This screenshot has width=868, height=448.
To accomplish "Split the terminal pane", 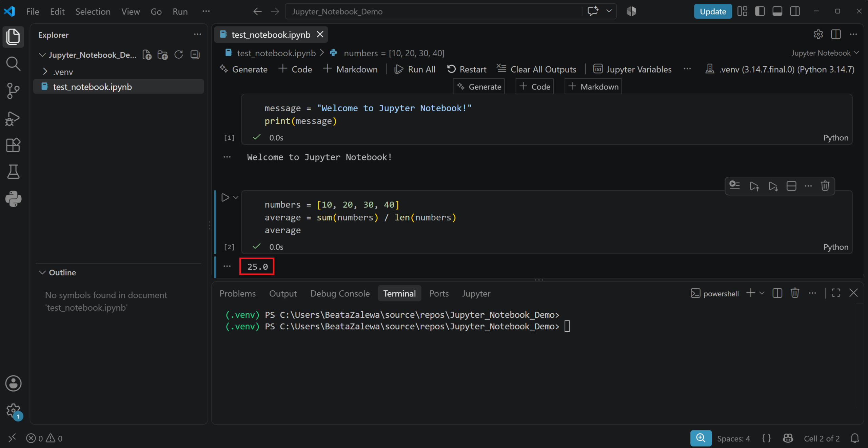I will 777,293.
